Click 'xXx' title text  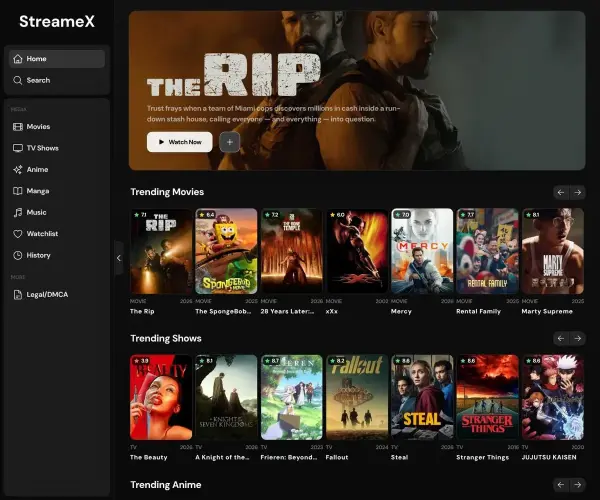click(331, 311)
